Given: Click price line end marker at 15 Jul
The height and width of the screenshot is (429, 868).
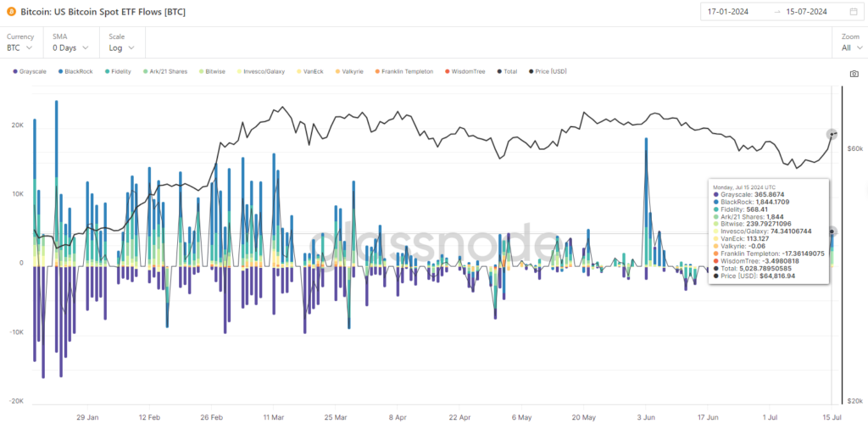Looking at the screenshot, I should pyautogui.click(x=832, y=134).
